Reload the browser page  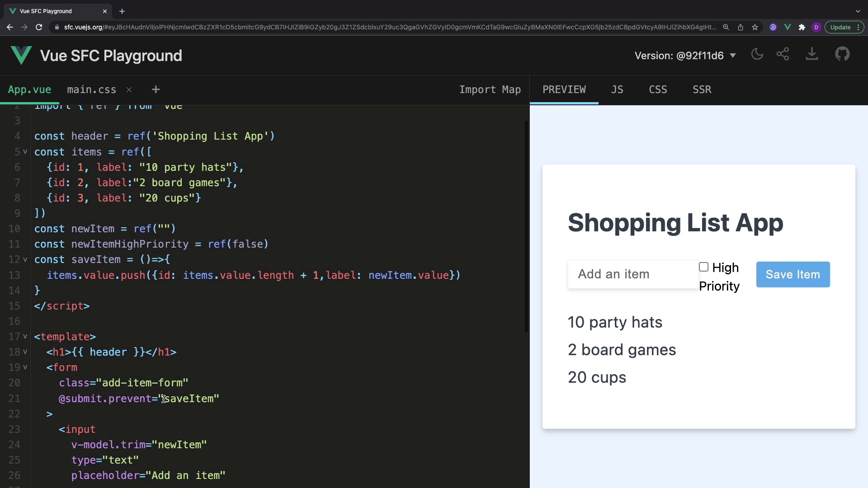39,27
